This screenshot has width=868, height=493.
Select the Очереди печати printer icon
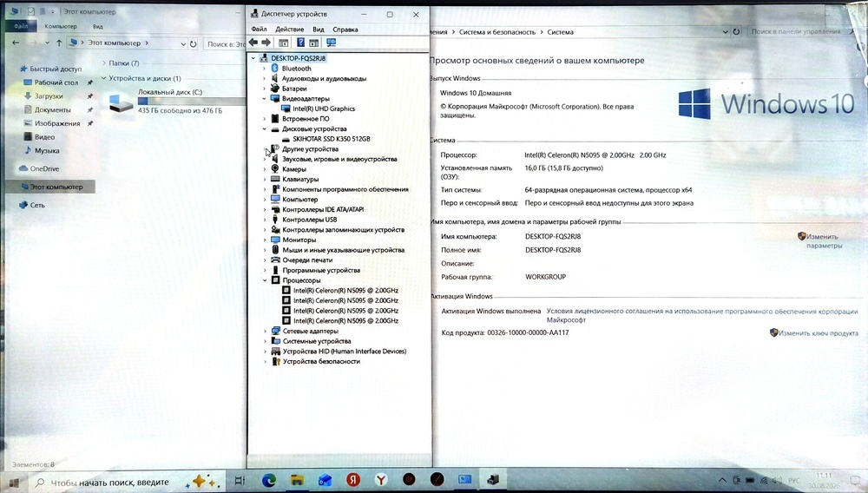(x=275, y=260)
